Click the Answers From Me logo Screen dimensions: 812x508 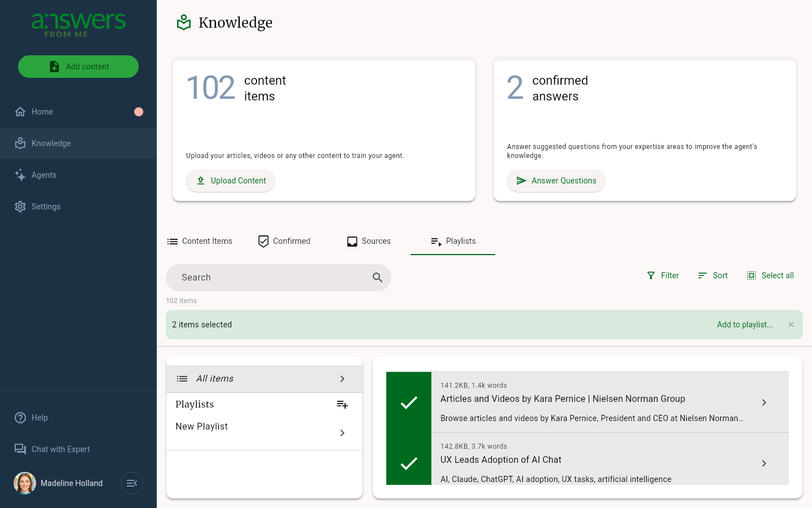78,25
